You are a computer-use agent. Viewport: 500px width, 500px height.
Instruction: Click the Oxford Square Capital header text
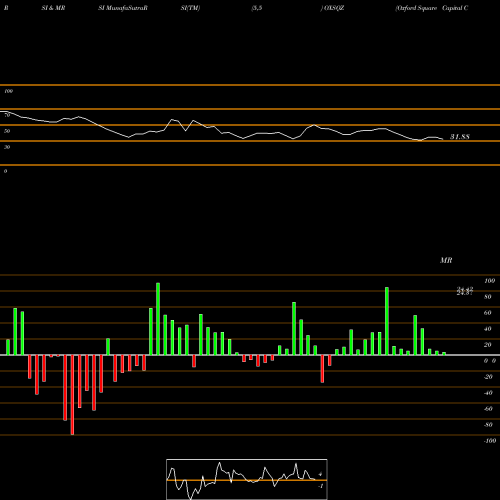[432, 8]
